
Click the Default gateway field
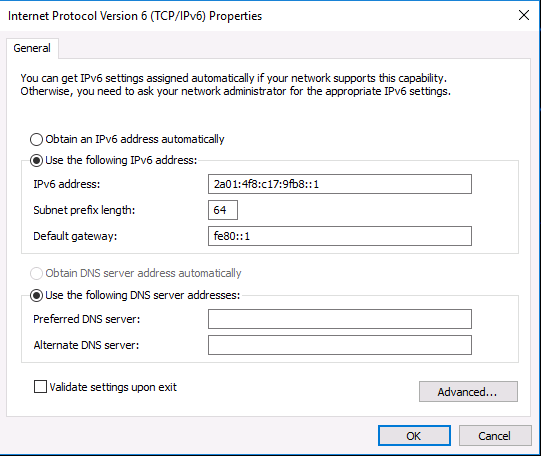coord(340,236)
